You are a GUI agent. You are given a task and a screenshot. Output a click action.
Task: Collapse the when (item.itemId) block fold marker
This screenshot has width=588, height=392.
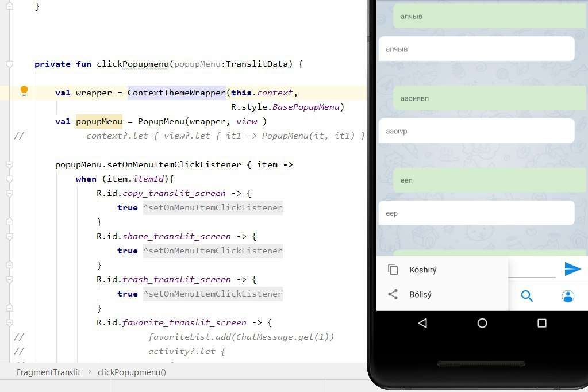click(x=10, y=179)
